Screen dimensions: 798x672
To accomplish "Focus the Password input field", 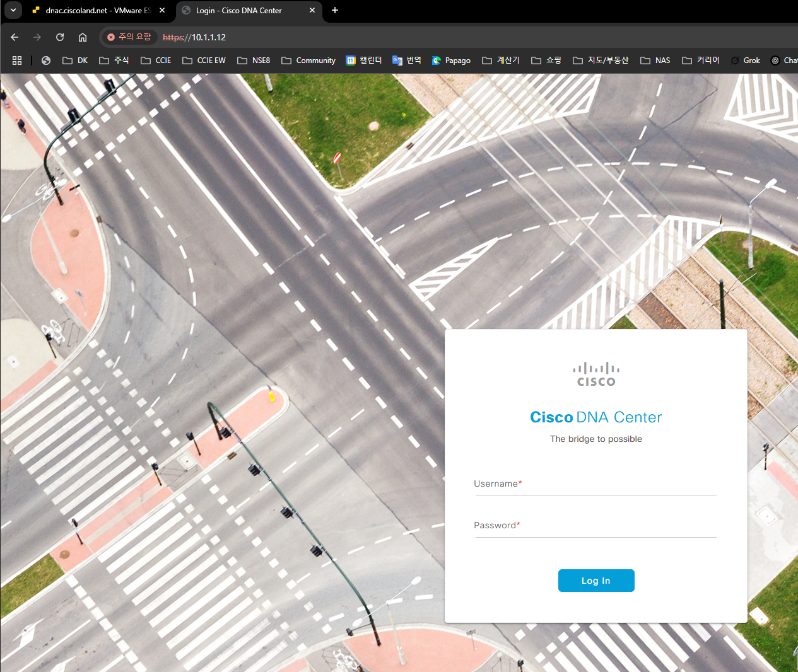I will [x=596, y=526].
